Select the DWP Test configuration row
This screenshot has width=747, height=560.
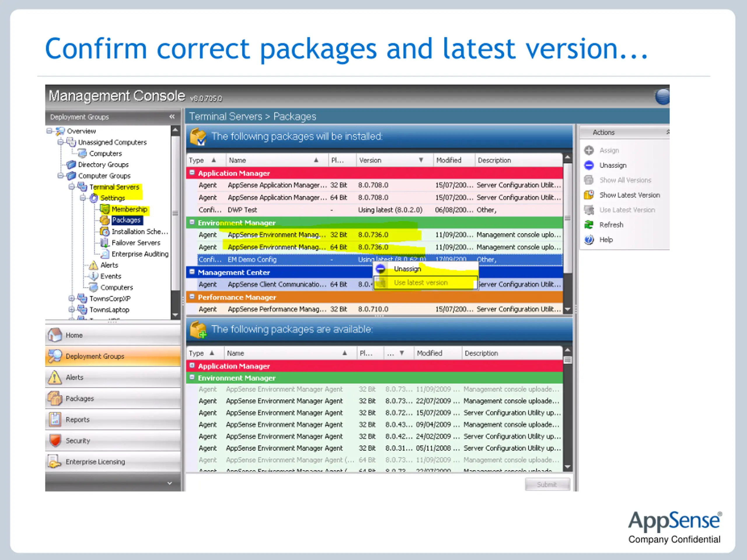380,210
